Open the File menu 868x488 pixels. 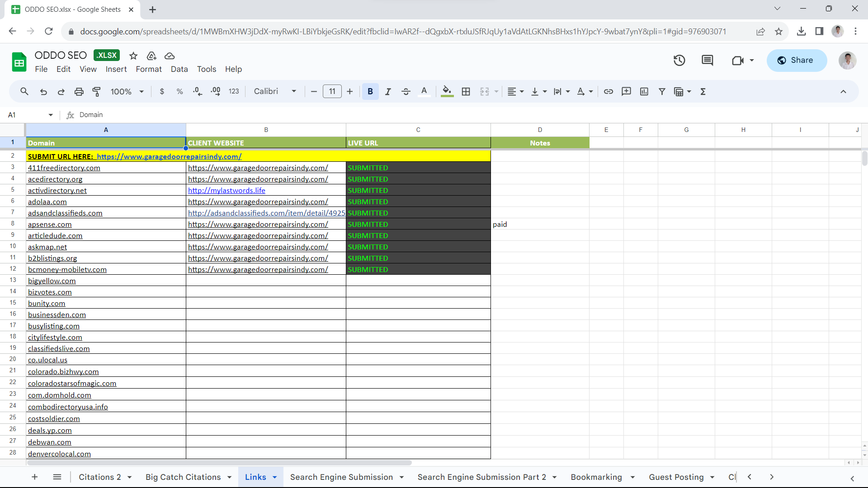point(41,69)
